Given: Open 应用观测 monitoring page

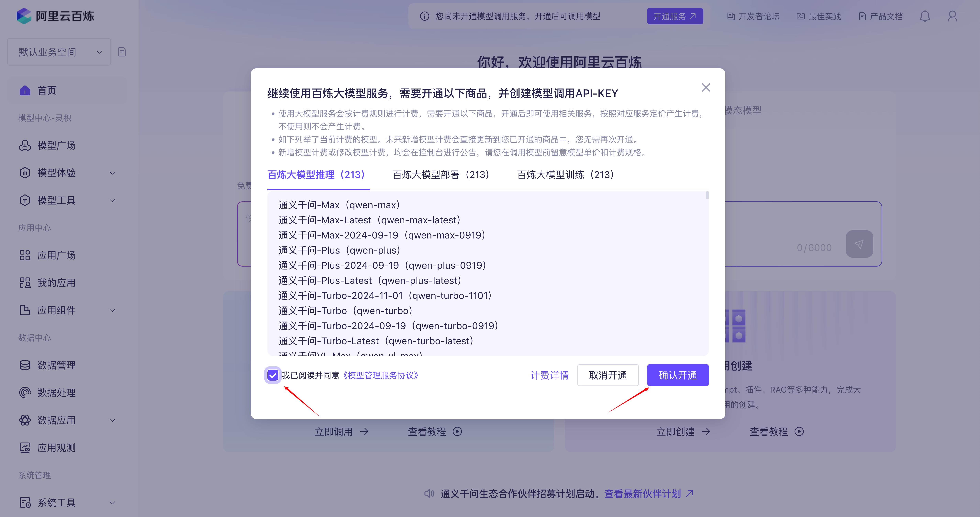Looking at the screenshot, I should tap(56, 448).
